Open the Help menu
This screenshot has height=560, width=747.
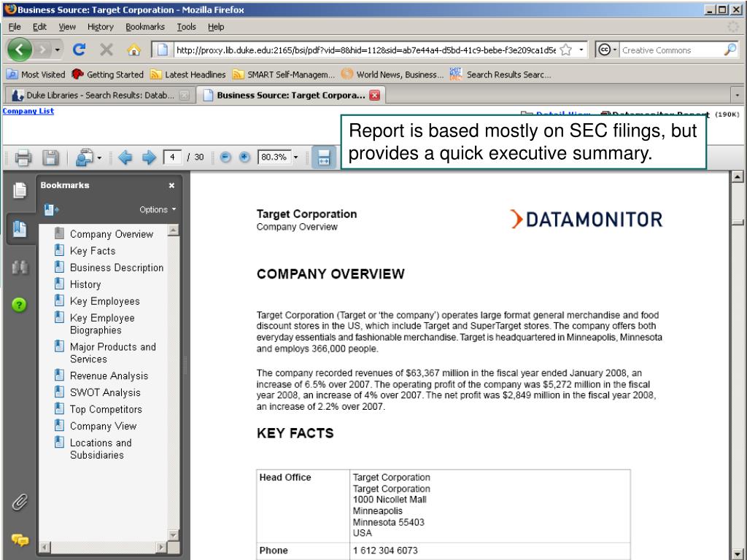point(216,27)
